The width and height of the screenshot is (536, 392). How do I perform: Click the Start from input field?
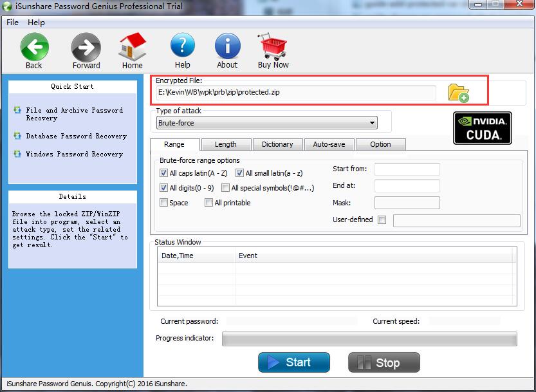pyautogui.click(x=407, y=169)
